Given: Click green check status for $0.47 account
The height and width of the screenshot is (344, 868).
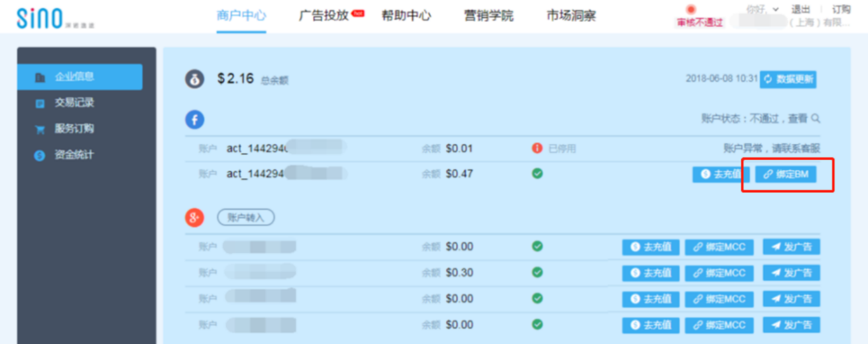Looking at the screenshot, I should click(x=537, y=174).
